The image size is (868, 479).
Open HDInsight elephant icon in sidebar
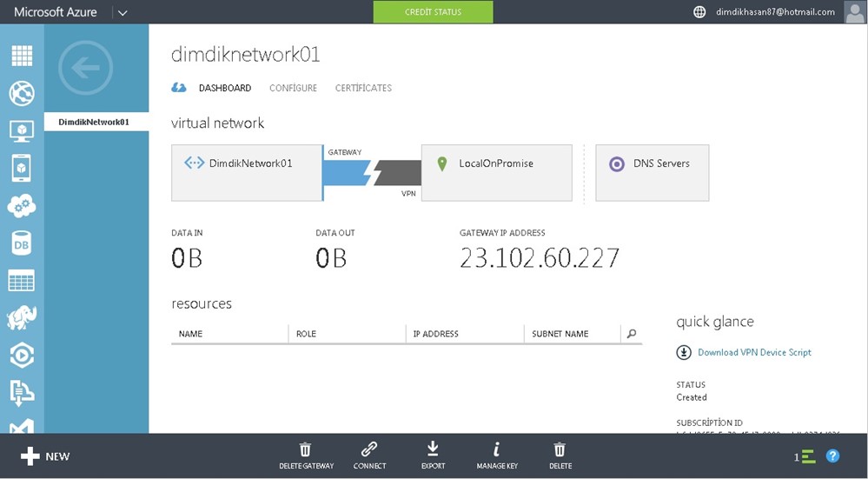coord(22,318)
